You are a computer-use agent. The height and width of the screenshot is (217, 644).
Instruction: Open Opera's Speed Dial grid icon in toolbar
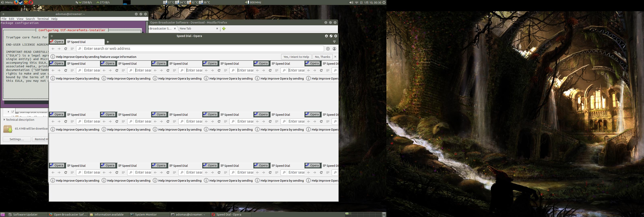(72, 49)
